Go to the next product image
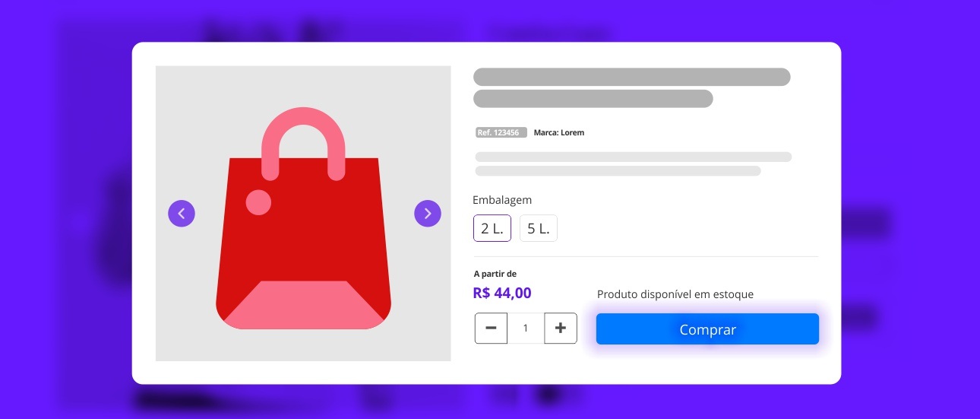The image size is (980, 419). [x=428, y=214]
